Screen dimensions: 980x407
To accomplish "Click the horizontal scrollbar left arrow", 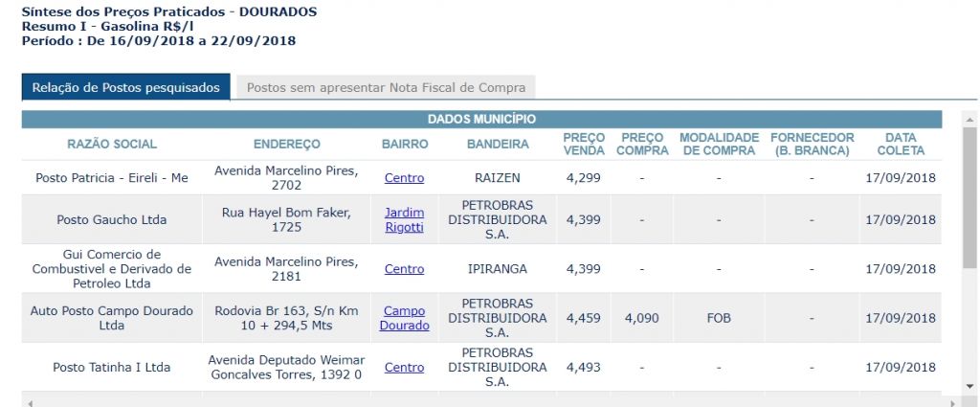I will 30,403.
